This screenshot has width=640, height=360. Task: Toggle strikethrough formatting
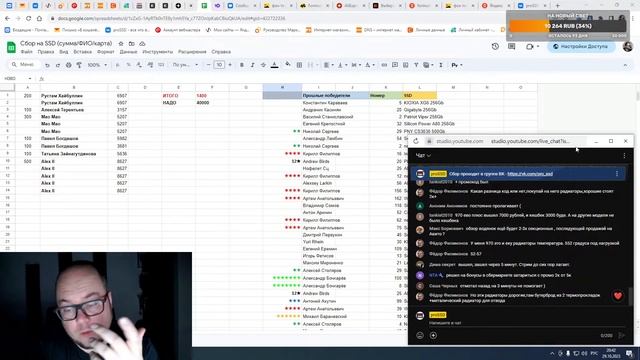click(x=263, y=65)
